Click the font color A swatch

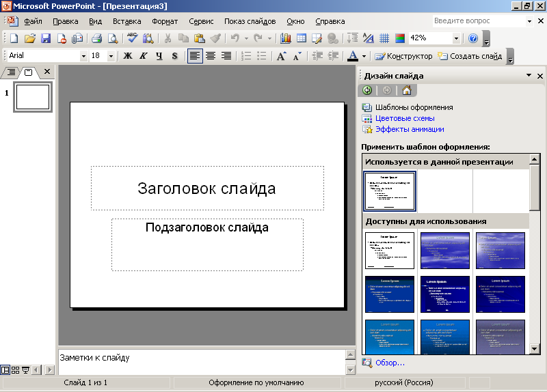(353, 56)
